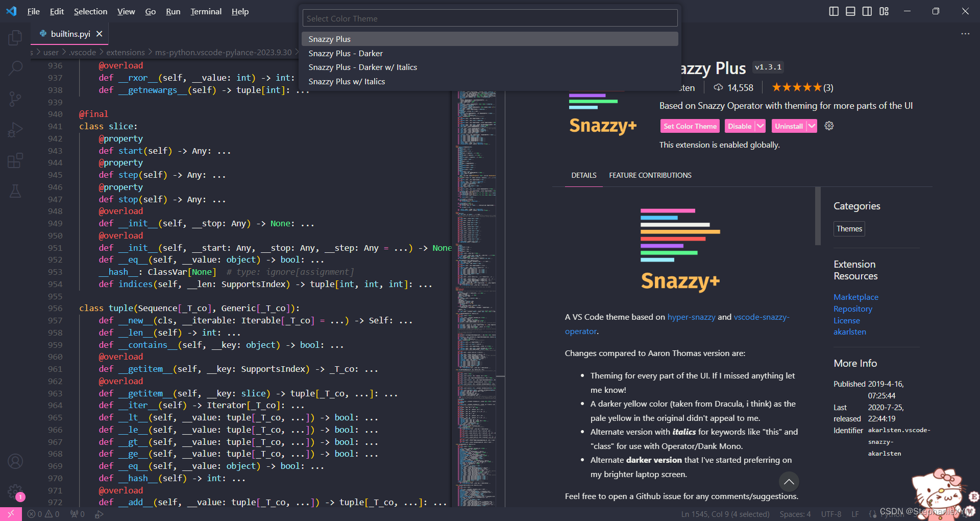Open the Terminal menu
980x521 pixels.
206,11
